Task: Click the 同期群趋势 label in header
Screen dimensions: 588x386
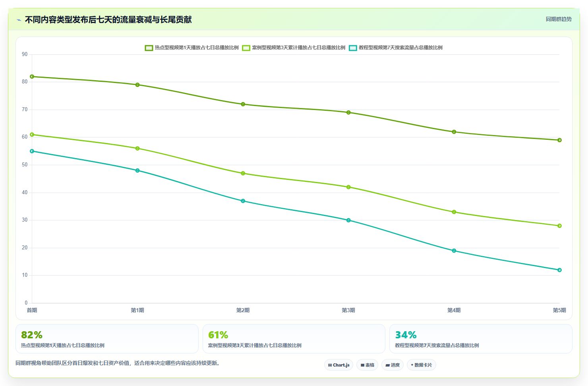Action: [x=559, y=19]
